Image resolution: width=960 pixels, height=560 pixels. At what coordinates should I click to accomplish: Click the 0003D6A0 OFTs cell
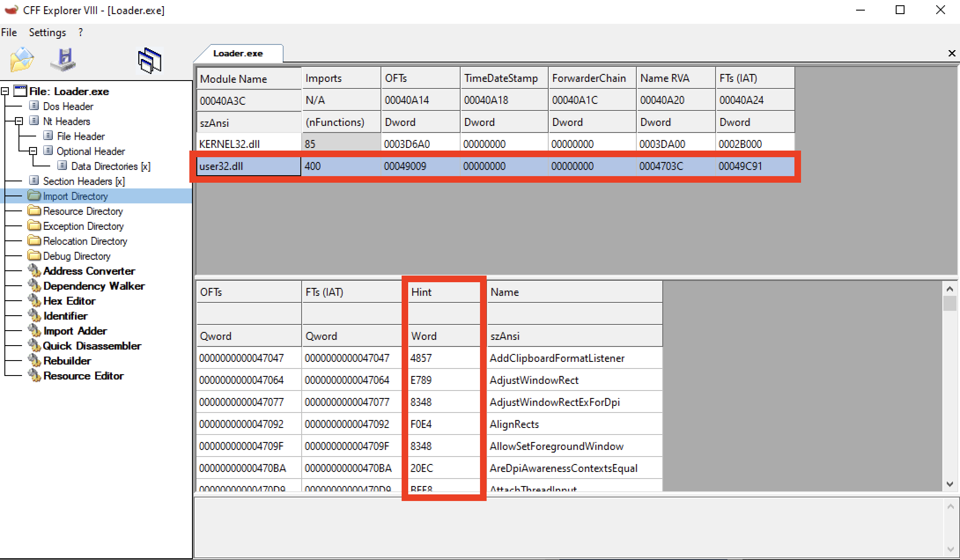pos(421,144)
